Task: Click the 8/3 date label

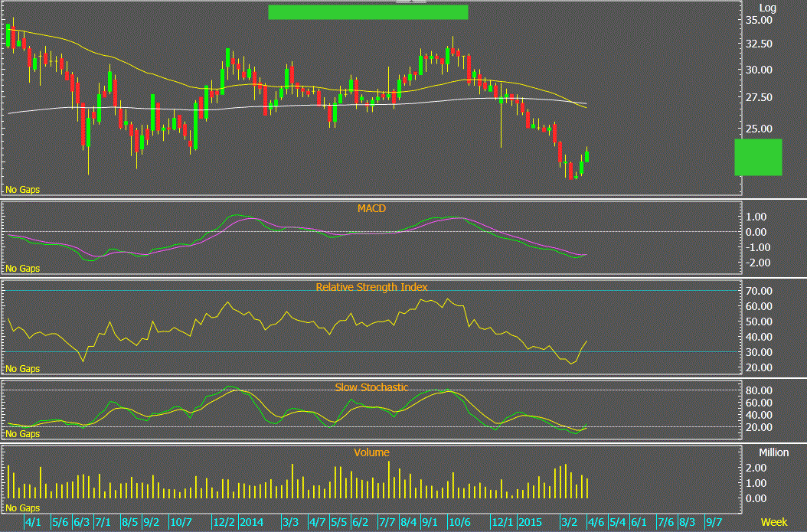Action: pos(687,523)
